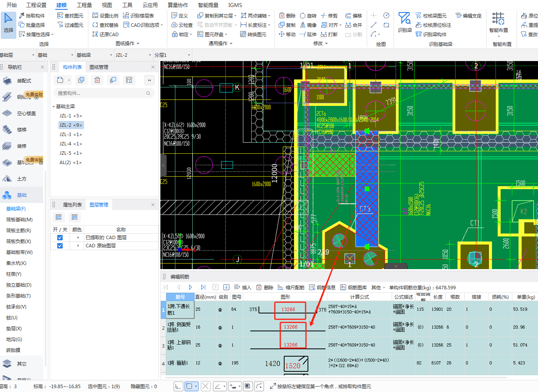
Task: Click the save-component icon in 构件列表 toolbar
Action: [129, 80]
